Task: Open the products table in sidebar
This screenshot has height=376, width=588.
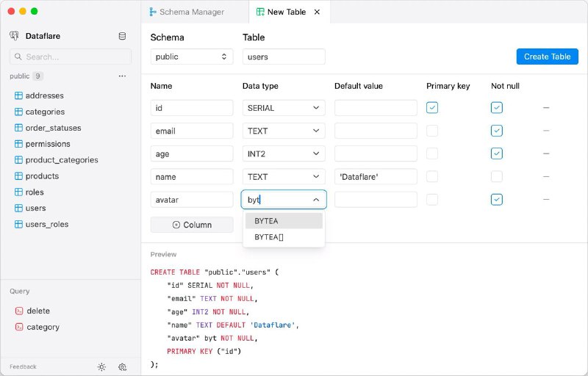Action: 42,176
